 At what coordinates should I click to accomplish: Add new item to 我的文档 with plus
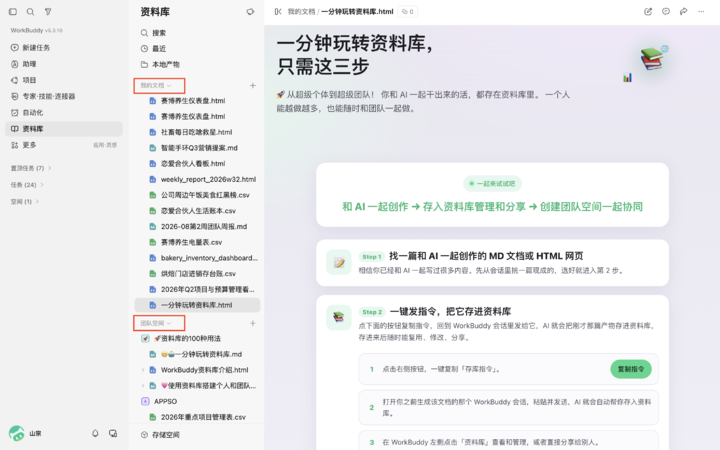253,85
